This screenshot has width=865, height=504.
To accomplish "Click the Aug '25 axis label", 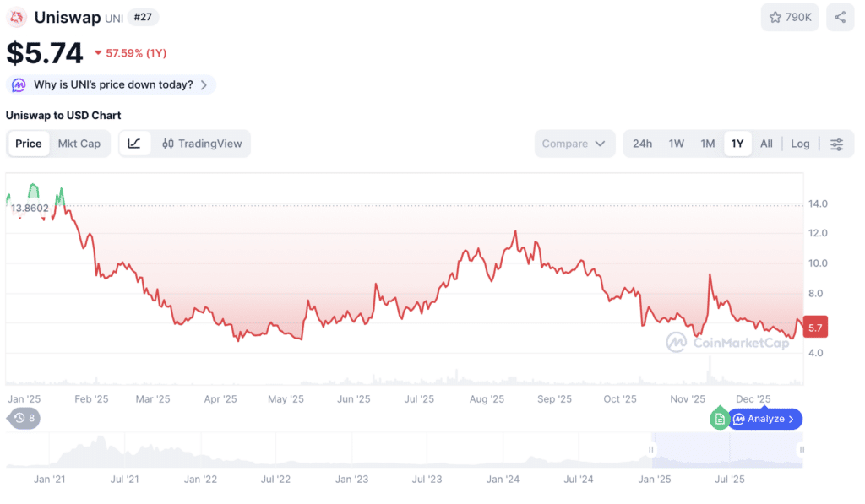I will tap(487, 398).
